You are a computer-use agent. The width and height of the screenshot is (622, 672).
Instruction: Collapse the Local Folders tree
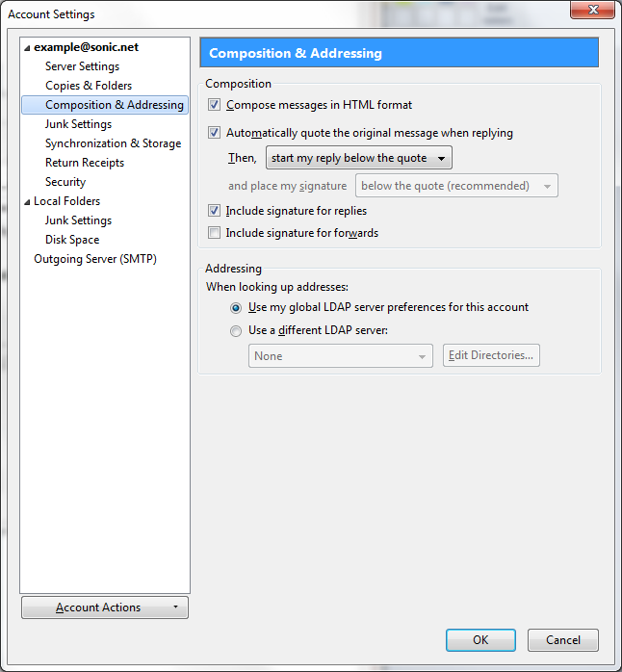point(28,201)
